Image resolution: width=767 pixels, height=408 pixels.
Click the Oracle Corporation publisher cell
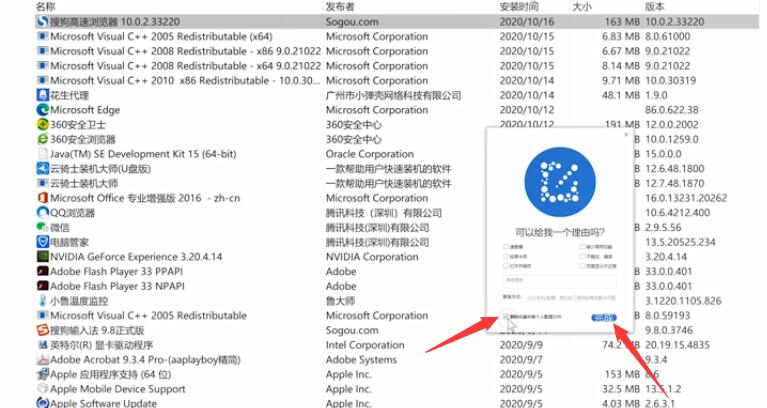click(x=369, y=154)
